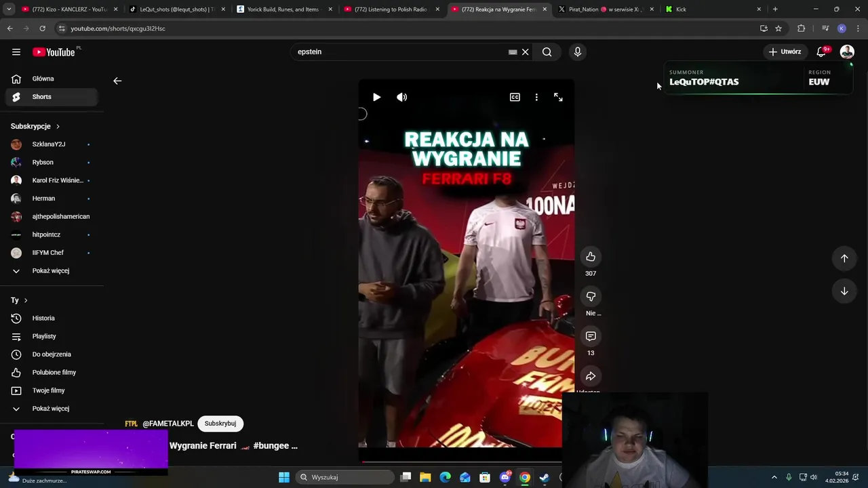
Task: Subscribe to the FAMETALKPL channel
Action: (x=220, y=424)
